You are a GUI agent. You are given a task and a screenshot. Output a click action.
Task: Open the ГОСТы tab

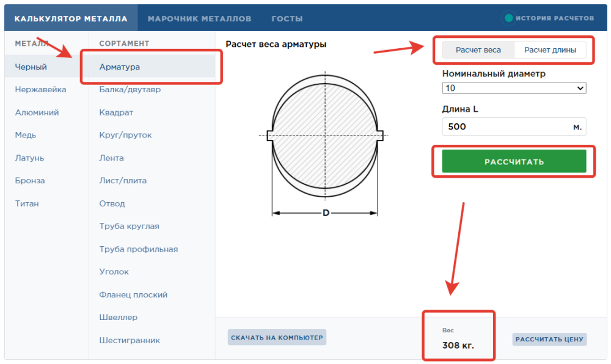coord(287,18)
